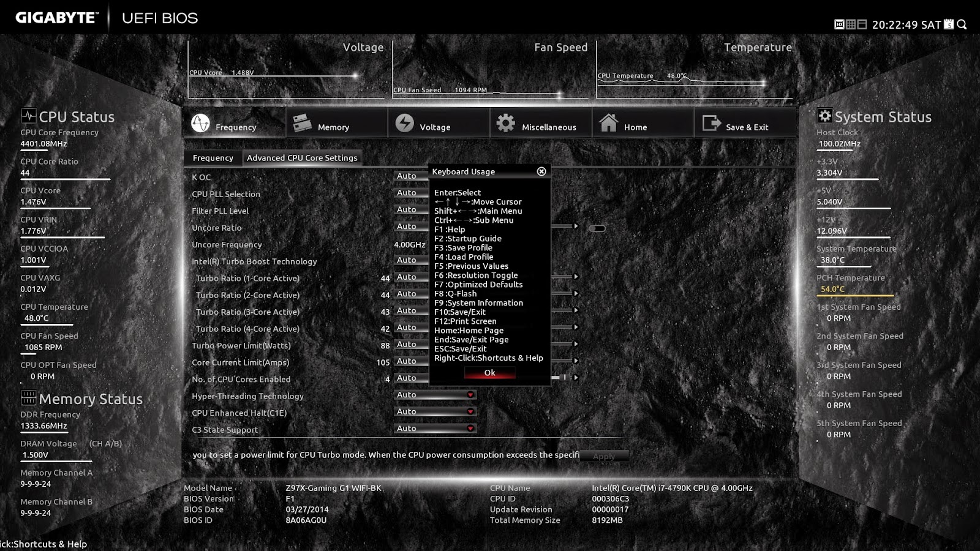
Task: Click the Memory Status icon
Action: coord(28,398)
